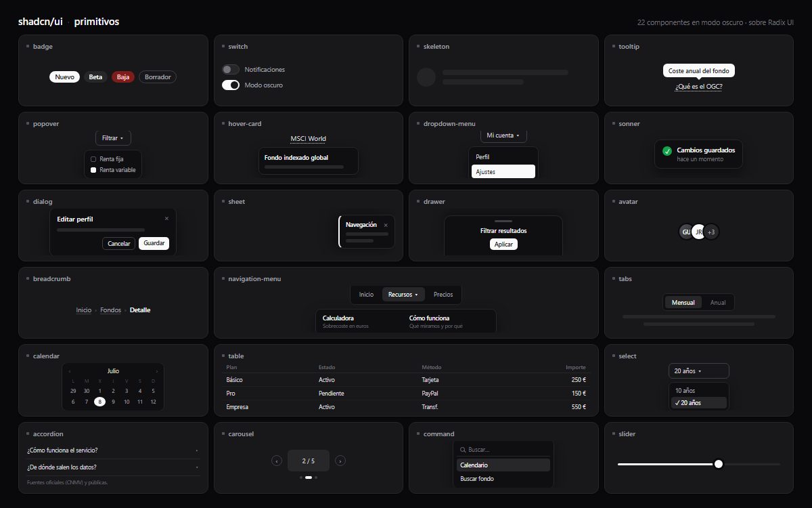The width and height of the screenshot is (812, 508).
Task: Expand the Recursos navigation menu
Action: coord(403,295)
